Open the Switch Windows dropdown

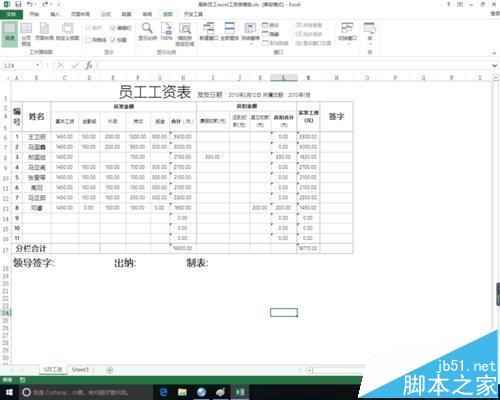[347, 33]
